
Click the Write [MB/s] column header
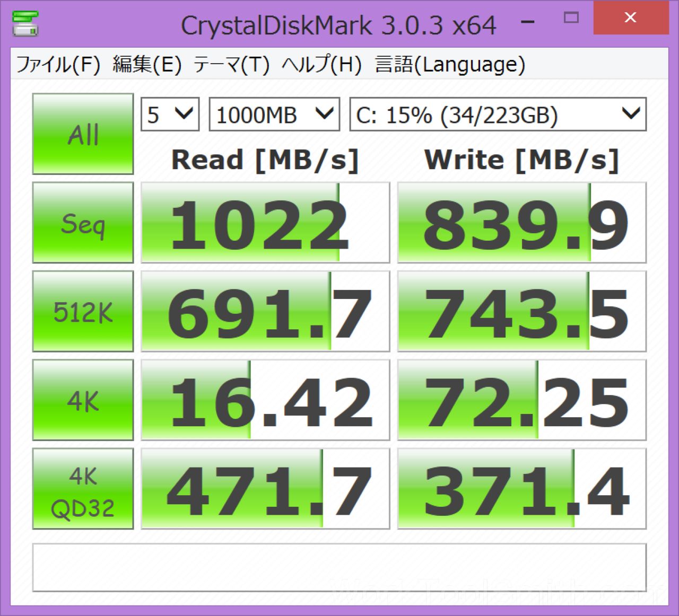coord(522,160)
